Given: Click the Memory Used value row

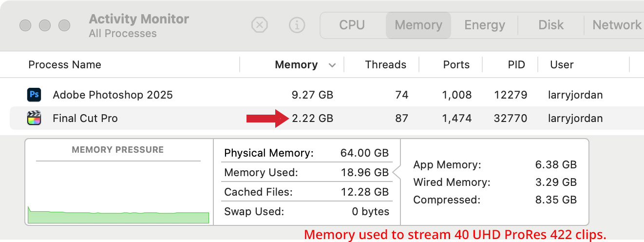Looking at the screenshot, I should click(307, 172).
